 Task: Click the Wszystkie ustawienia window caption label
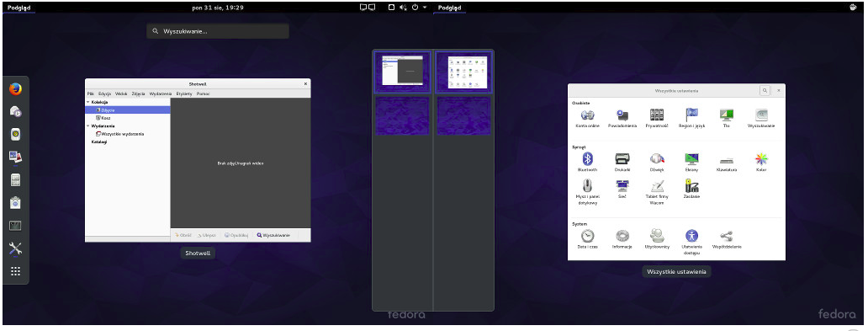(676, 272)
